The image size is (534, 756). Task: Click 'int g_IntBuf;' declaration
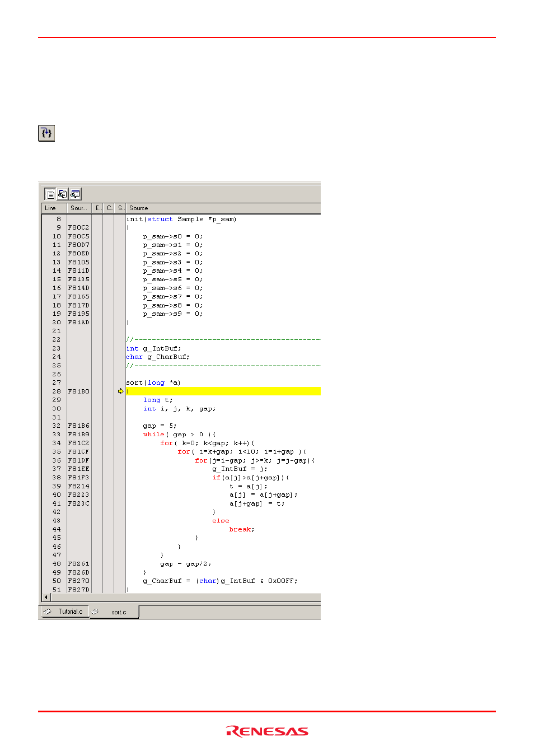(x=153, y=348)
